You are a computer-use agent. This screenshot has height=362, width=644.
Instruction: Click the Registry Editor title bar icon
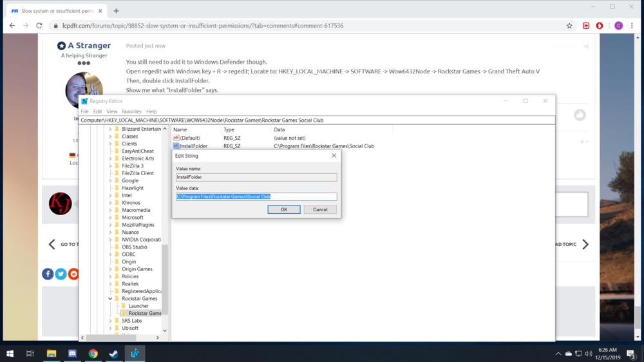click(84, 101)
